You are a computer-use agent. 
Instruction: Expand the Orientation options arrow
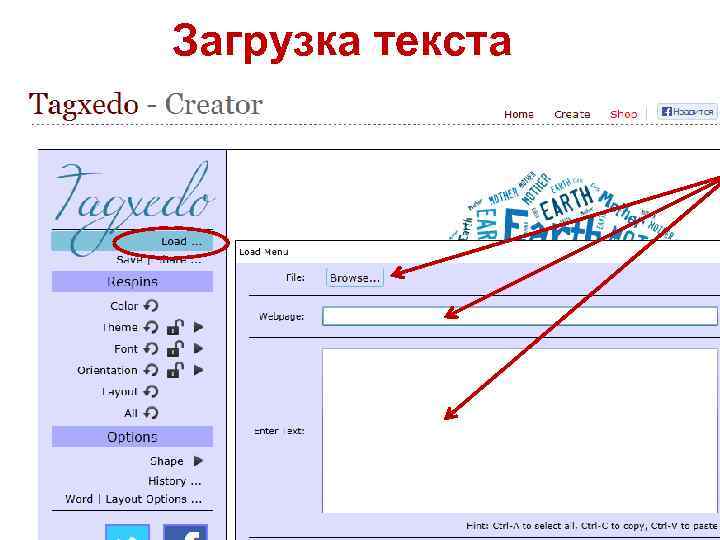click(x=198, y=370)
